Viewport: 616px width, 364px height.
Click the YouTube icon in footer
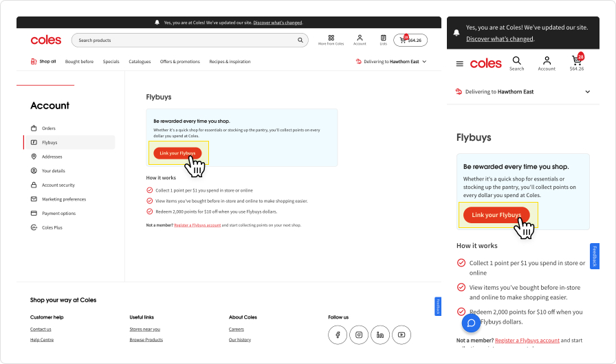401,335
